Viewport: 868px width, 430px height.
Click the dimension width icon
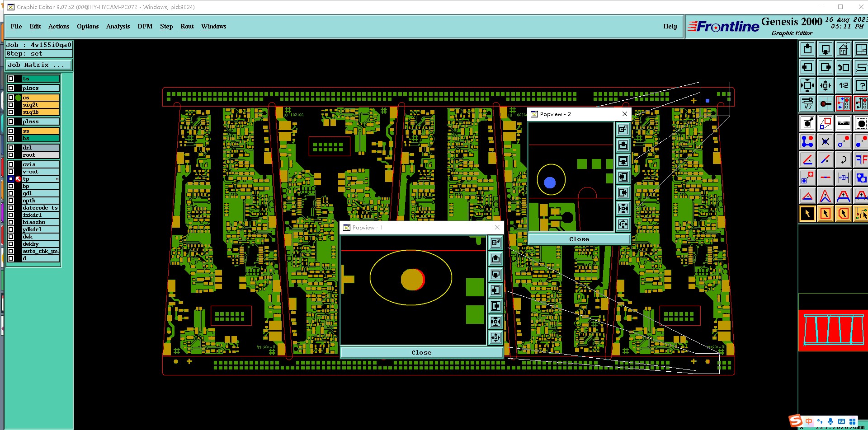coord(844,178)
